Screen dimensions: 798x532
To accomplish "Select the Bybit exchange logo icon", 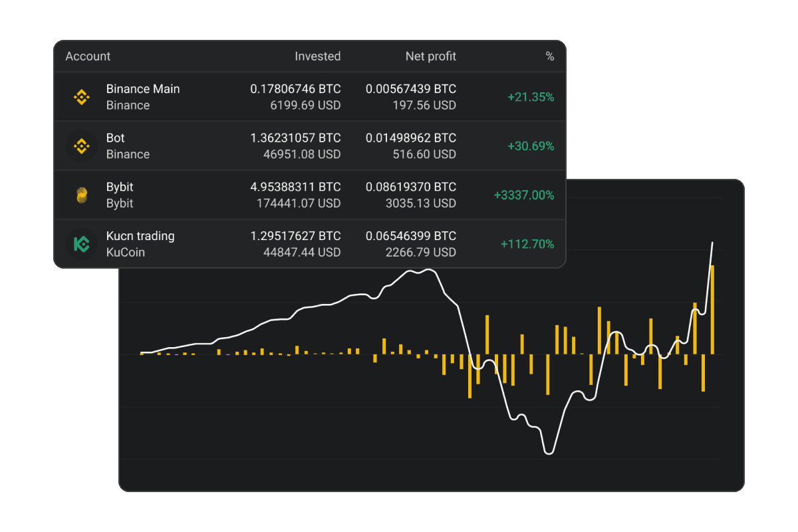I will tap(81, 196).
